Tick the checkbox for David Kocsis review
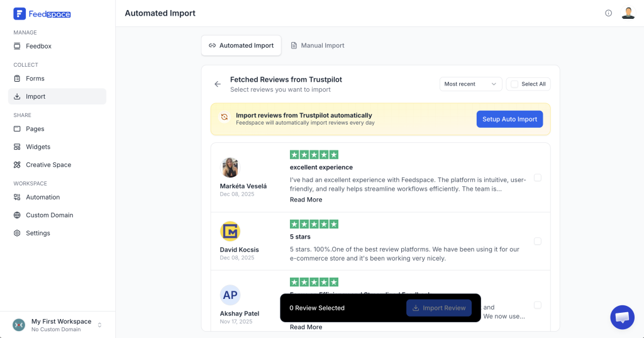The image size is (644, 338). pyautogui.click(x=537, y=241)
